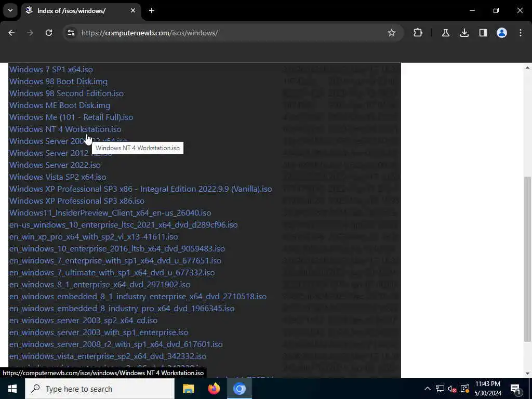Image resolution: width=532 pixels, height=399 pixels.
Task: Click en_windows_server_2008_r2_with_sp1 iso link
Action: 116,344
